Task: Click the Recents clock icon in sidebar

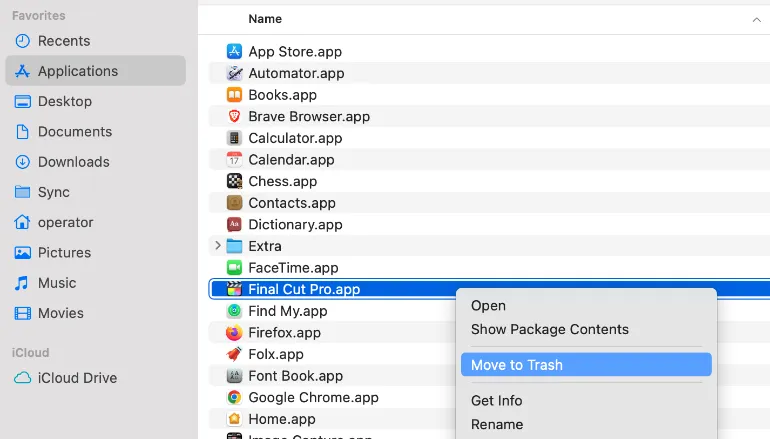Action: point(23,41)
